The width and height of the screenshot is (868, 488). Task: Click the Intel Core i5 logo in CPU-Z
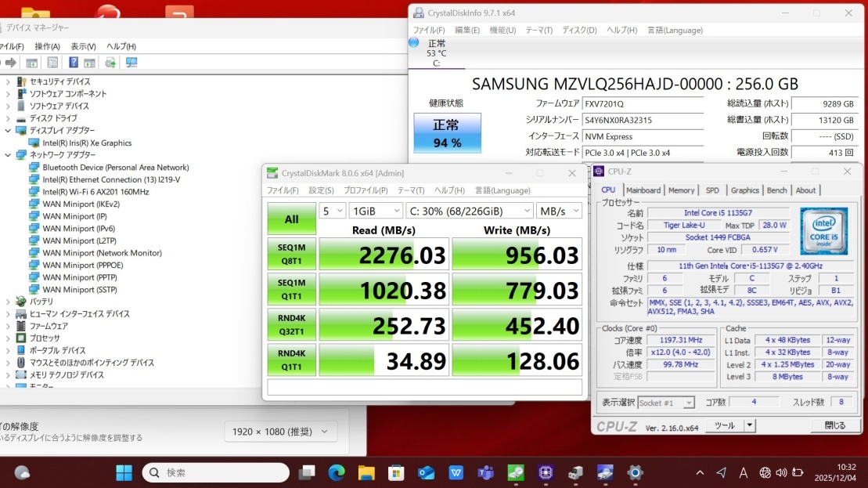click(823, 230)
